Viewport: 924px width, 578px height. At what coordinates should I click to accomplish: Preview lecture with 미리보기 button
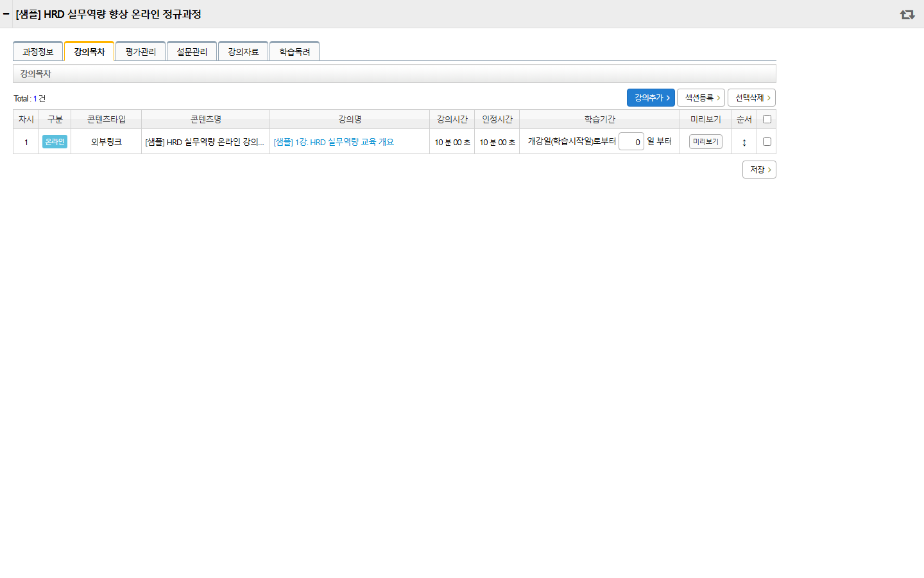[x=706, y=141]
